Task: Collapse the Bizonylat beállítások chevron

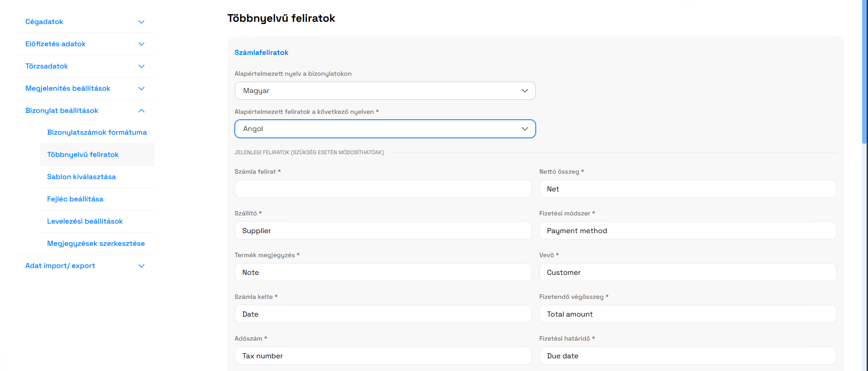Action: (x=141, y=111)
